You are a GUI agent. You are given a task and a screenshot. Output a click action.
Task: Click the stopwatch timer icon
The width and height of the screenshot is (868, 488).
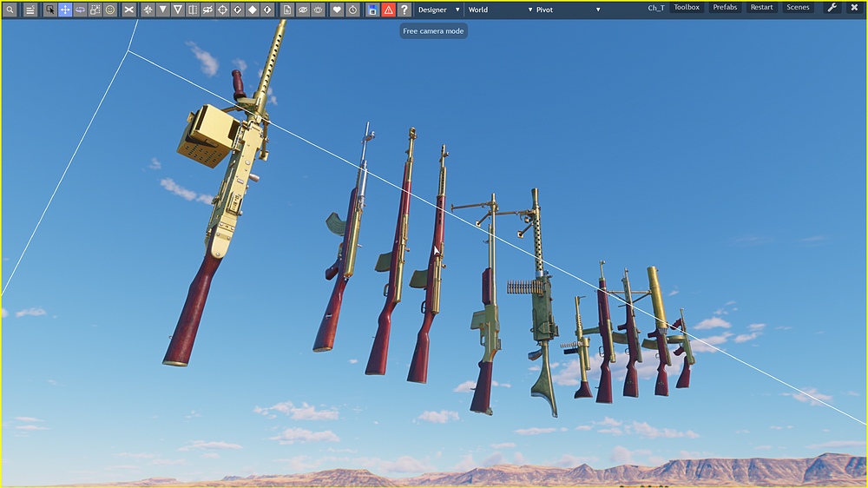[352, 10]
